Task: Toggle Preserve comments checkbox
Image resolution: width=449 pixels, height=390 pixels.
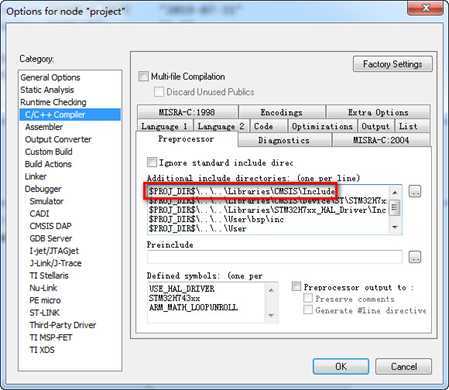Action: coord(308,298)
